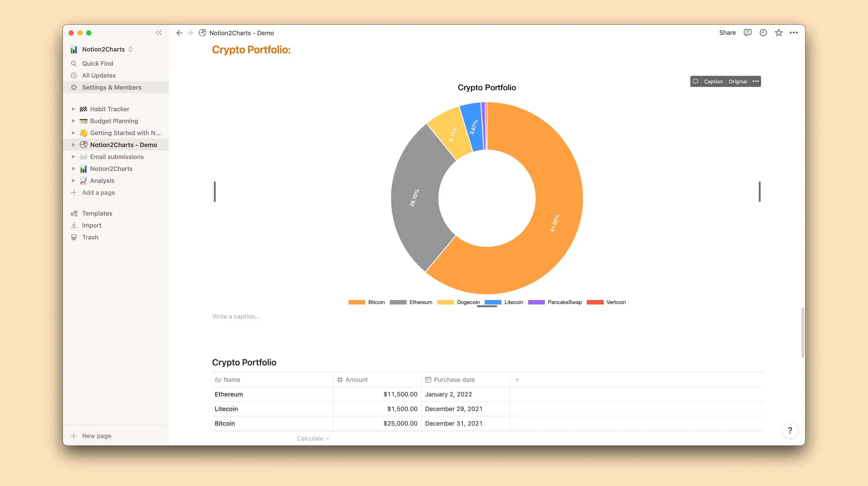Screen dimensions: 868x486
Task: Expand Notion2Charts - Demo page tree
Action: click(x=73, y=145)
